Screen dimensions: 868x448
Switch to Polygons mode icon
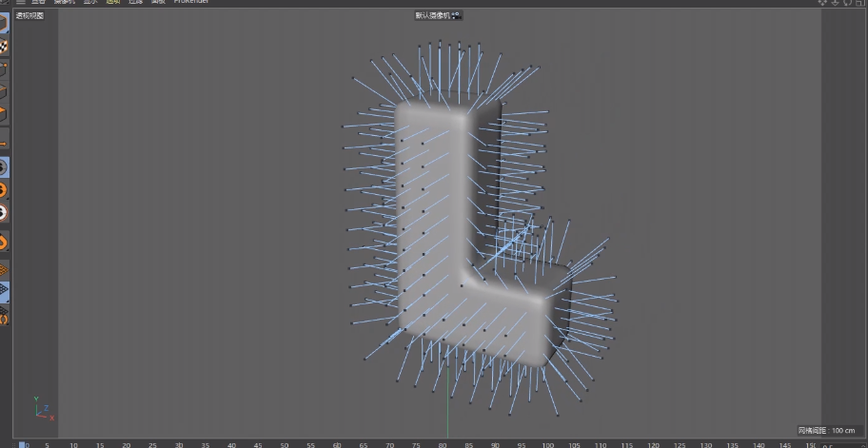tap(4, 114)
